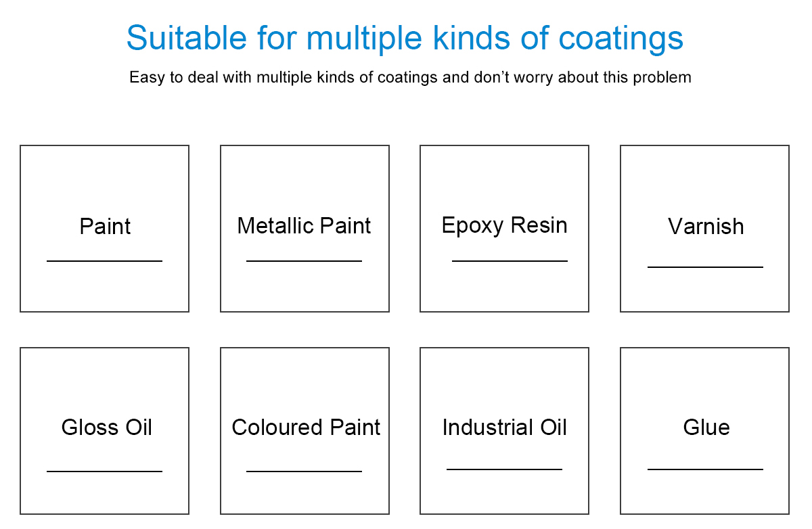The height and width of the screenshot is (529, 812).
Task: Click the underline beneath Gloss Oil
Action: [104, 471]
